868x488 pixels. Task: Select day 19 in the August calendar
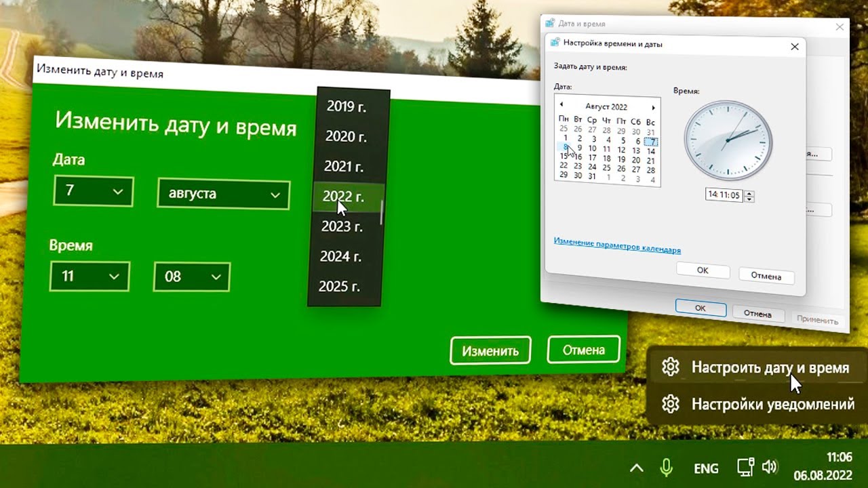(621, 160)
